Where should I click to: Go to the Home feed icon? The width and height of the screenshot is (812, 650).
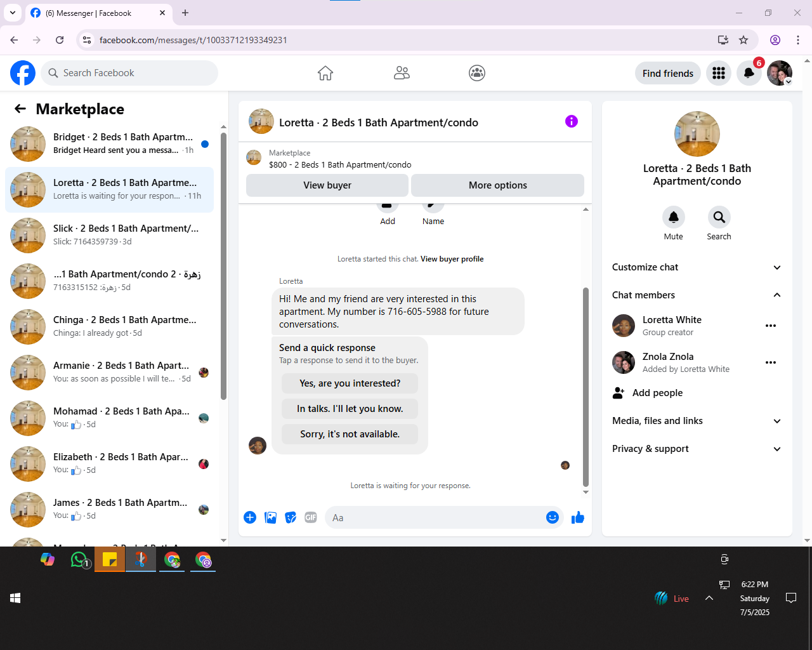pyautogui.click(x=325, y=73)
